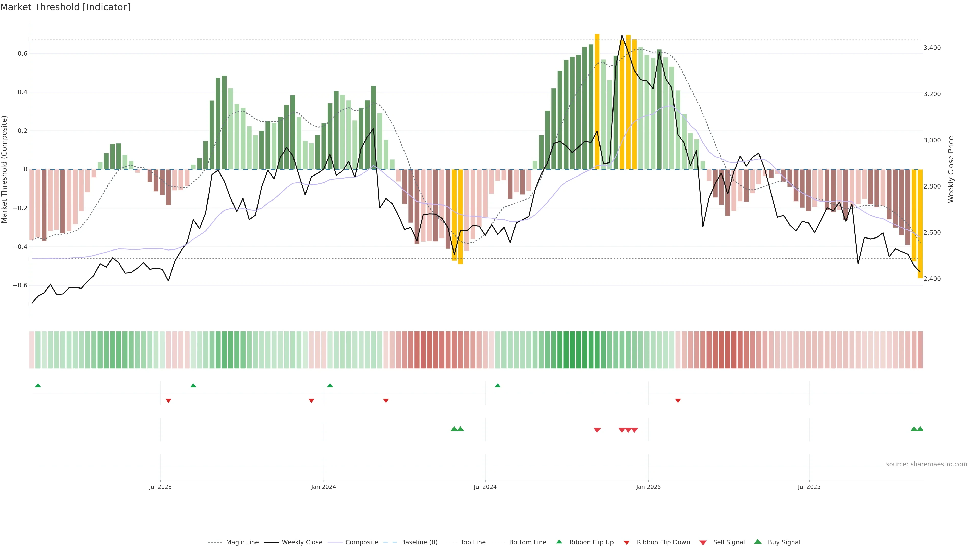Click Ribbon Flip Up marker just after Jan 2024
The image size is (980, 551).
[330, 386]
